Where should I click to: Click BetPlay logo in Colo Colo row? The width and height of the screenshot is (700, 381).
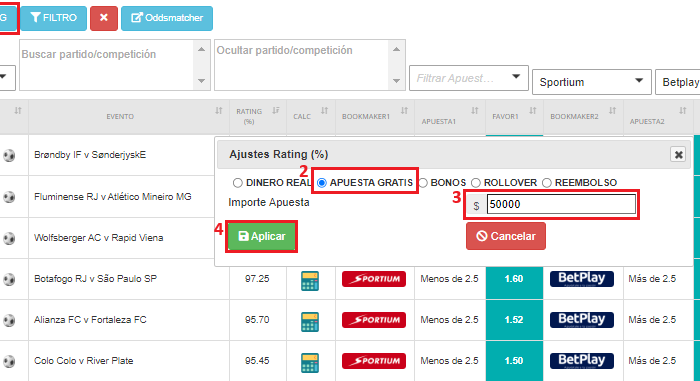click(582, 361)
